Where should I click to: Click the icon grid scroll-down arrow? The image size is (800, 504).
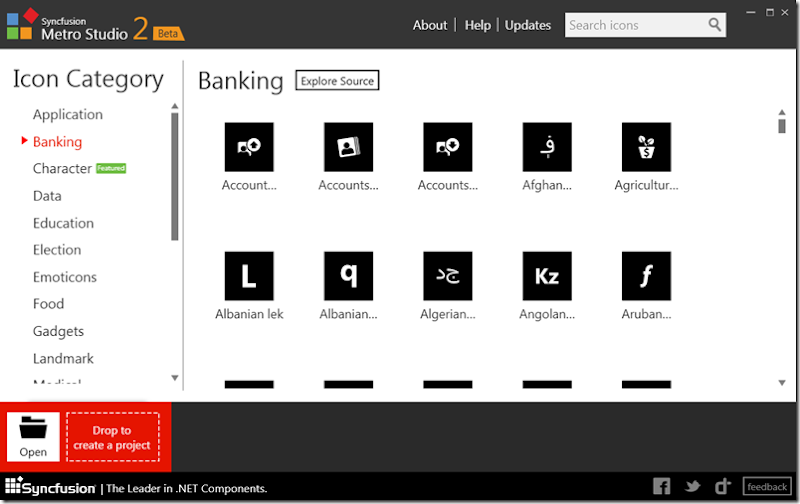point(782,383)
